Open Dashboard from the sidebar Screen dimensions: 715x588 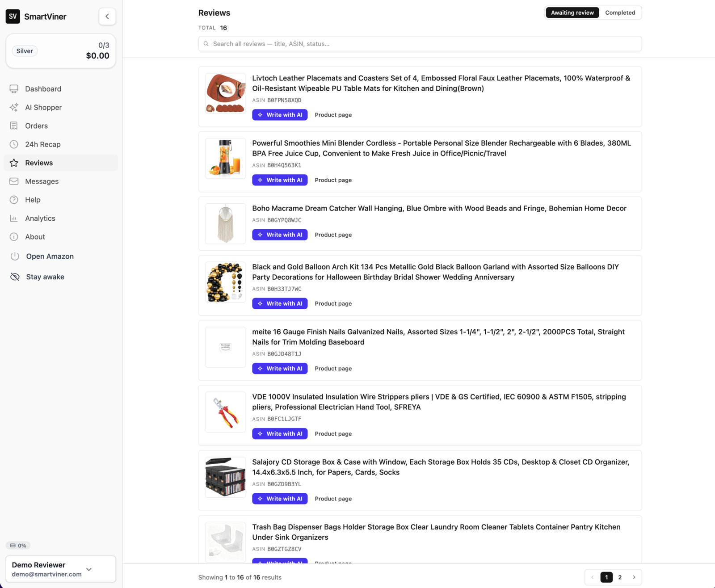tap(61, 89)
